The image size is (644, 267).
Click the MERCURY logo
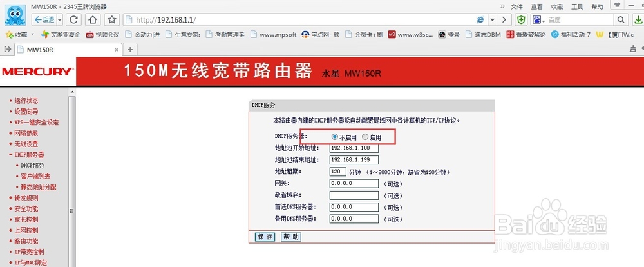[38, 72]
